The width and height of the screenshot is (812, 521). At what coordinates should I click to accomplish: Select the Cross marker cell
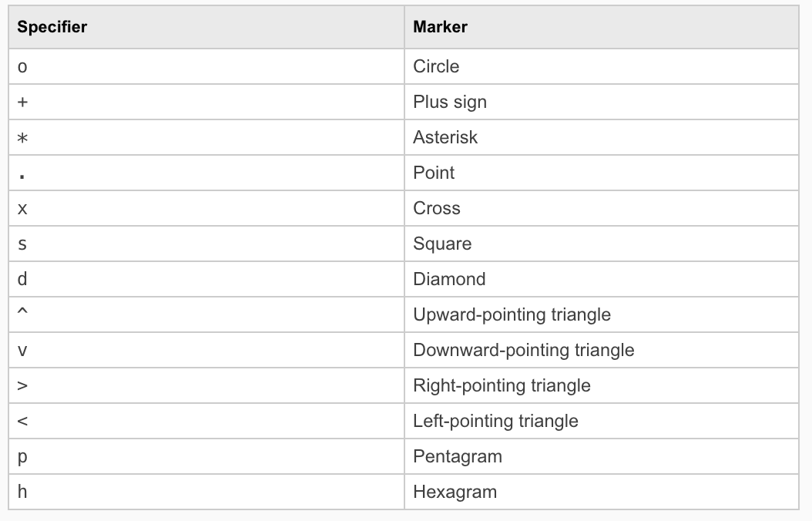437,208
